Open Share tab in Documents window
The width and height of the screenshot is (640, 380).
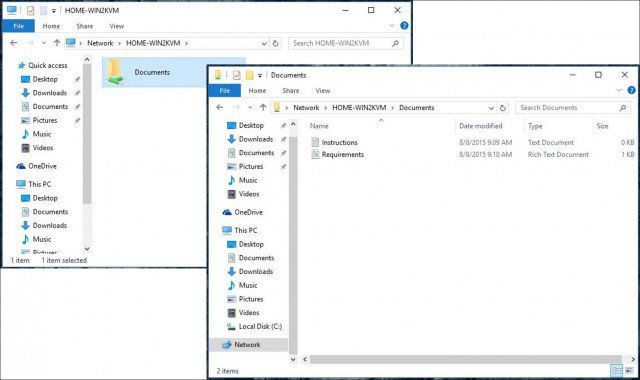291,91
